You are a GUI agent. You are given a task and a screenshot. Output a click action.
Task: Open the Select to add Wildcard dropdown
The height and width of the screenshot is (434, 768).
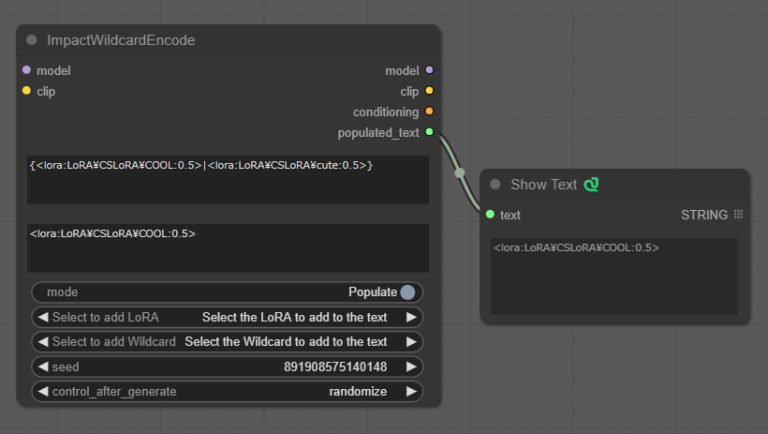click(227, 342)
